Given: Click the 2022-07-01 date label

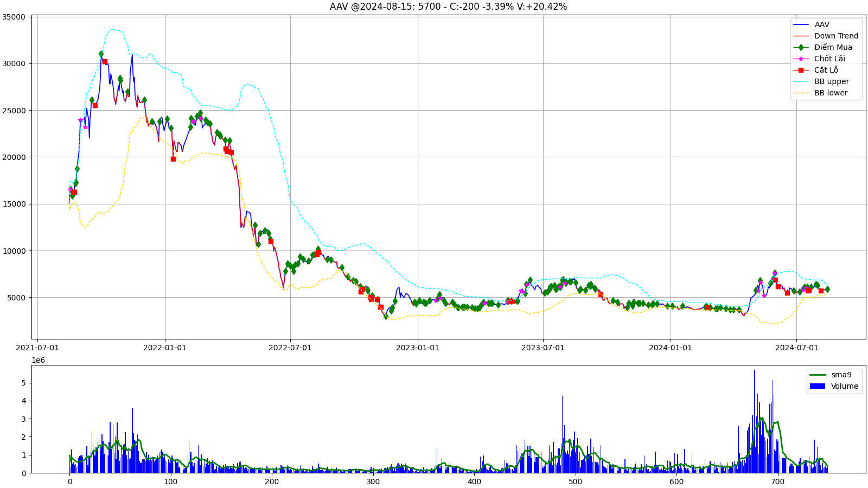Looking at the screenshot, I should pos(290,348).
